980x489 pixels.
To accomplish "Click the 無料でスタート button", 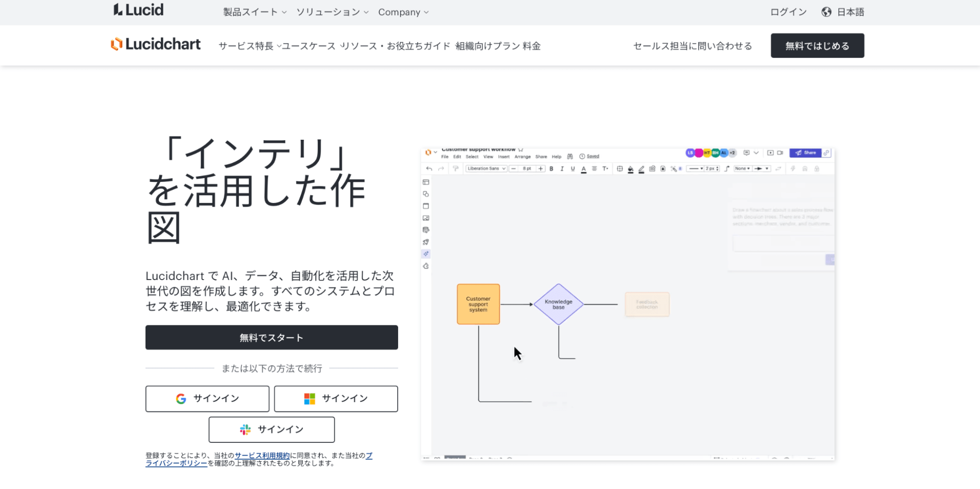I will pos(272,337).
